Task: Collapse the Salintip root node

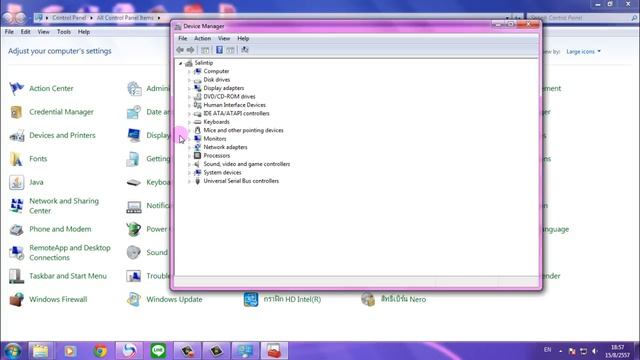Action: click(x=180, y=63)
